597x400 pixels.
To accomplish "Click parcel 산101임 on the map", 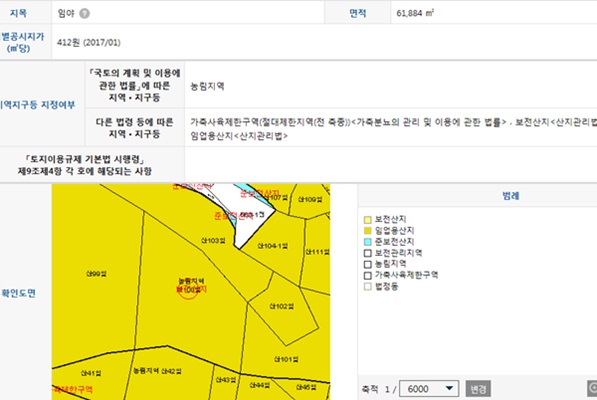I will coord(286,359).
